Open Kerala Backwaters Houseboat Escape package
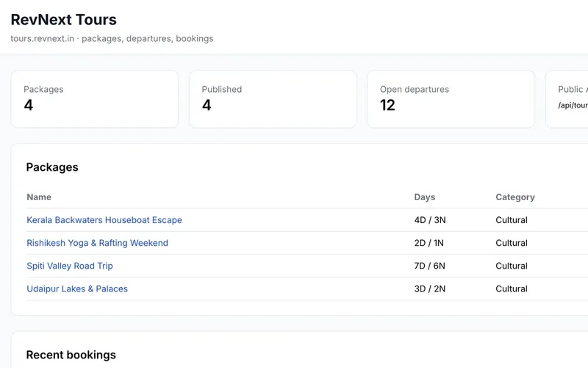Image resolution: width=588 pixels, height=368 pixels. point(104,220)
